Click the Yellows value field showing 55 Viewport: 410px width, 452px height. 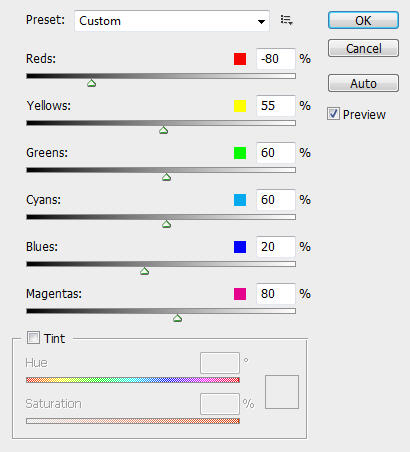point(276,106)
